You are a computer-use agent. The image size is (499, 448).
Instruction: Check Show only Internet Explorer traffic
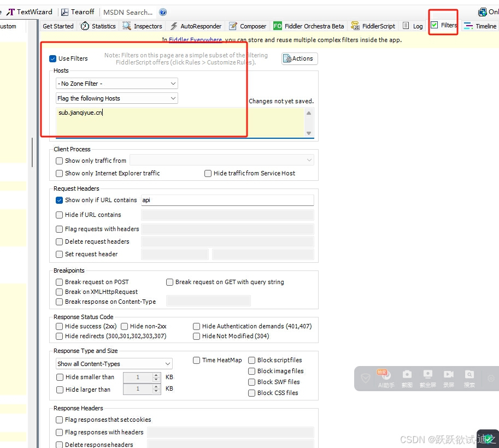coord(59,173)
